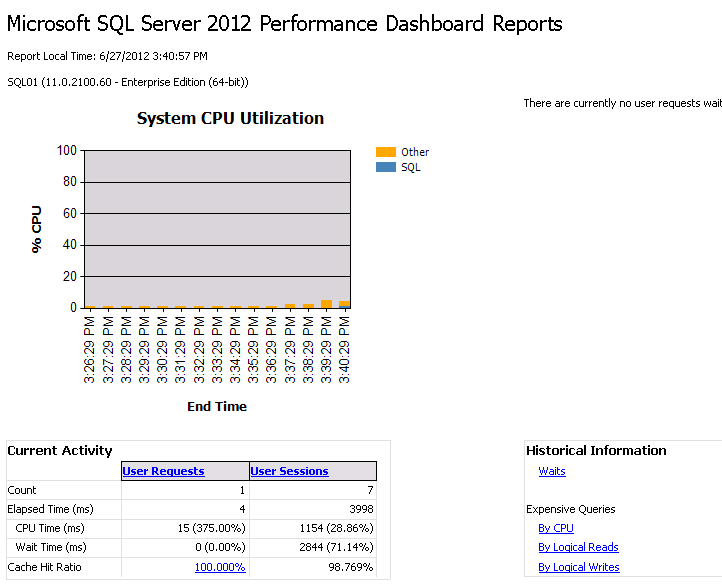This screenshot has width=722, height=585.
Task: Open Expensive Queries By Logical Reads
Action: coord(578,547)
